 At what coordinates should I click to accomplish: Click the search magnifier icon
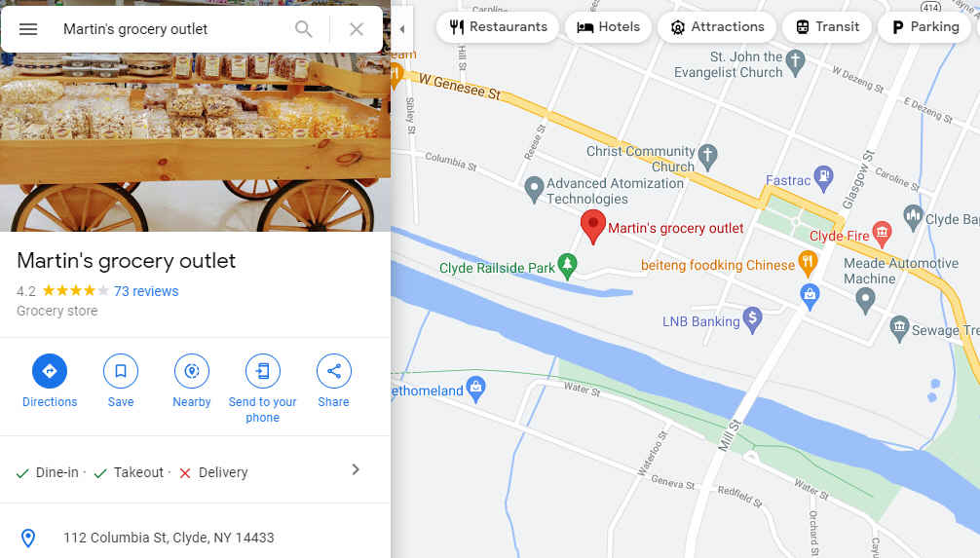(x=304, y=29)
